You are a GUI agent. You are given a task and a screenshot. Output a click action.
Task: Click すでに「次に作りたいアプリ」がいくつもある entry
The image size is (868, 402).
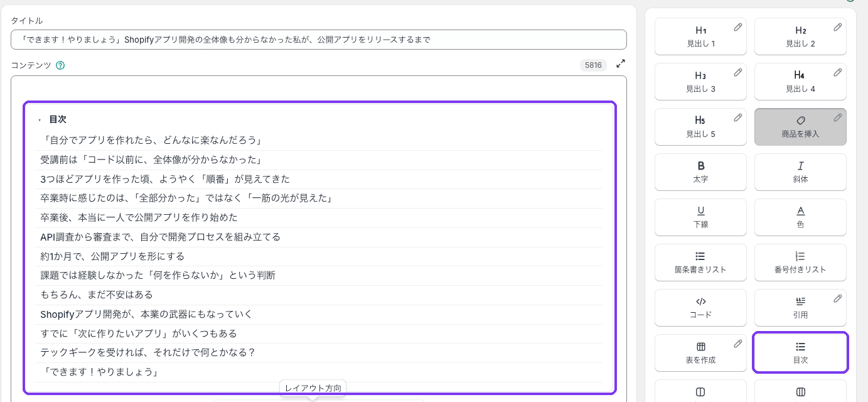(139, 334)
